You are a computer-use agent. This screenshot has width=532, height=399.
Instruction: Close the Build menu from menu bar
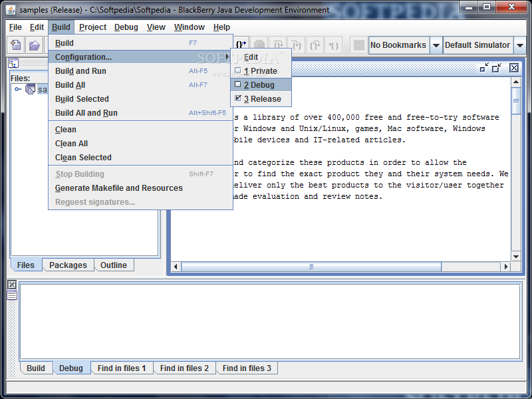(61, 27)
